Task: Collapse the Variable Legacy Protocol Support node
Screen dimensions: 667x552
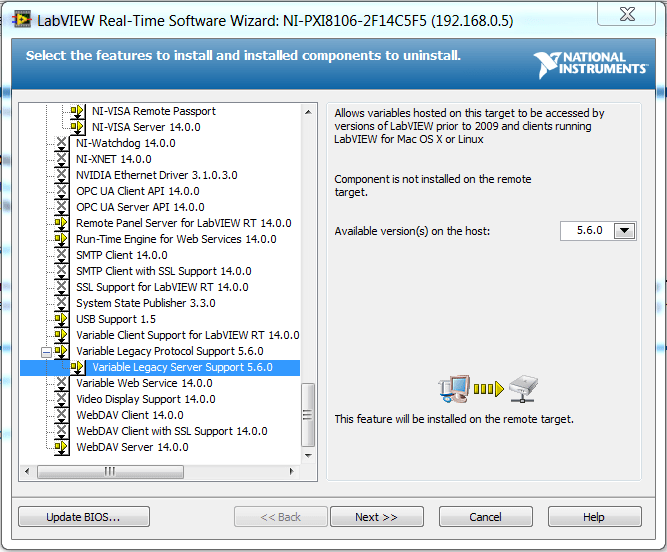Action: (x=46, y=352)
